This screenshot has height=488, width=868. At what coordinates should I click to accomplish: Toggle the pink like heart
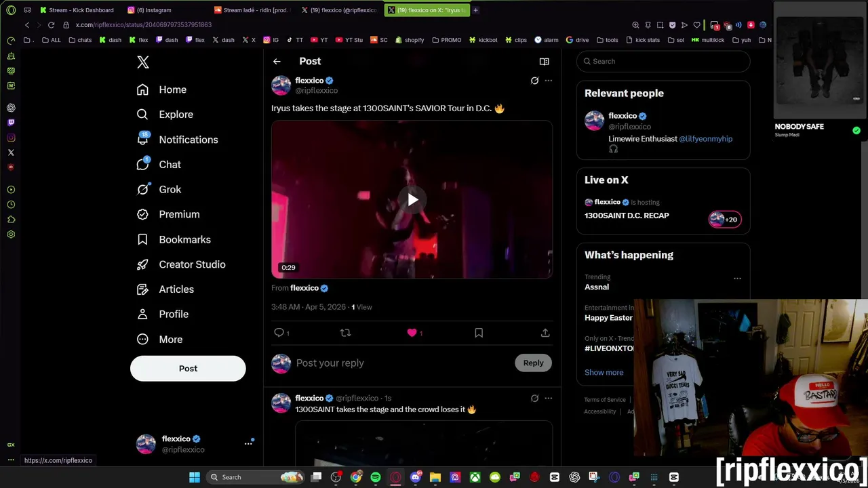412,333
